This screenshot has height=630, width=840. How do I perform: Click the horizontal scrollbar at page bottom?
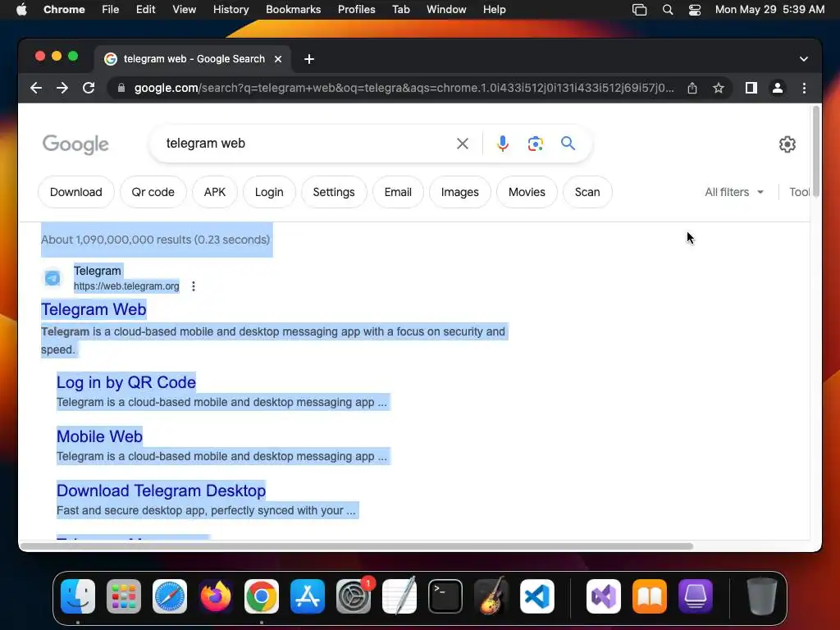click(356, 546)
